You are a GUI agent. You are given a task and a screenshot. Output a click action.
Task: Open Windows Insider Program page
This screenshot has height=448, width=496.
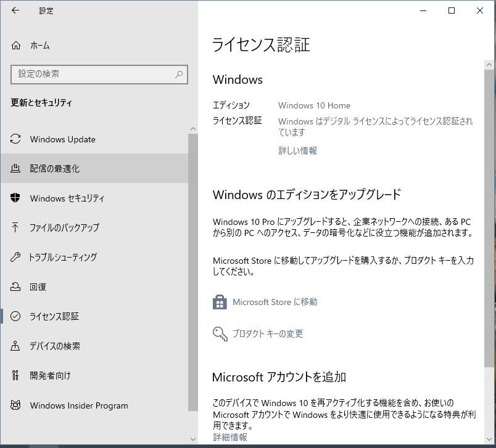tap(94, 405)
